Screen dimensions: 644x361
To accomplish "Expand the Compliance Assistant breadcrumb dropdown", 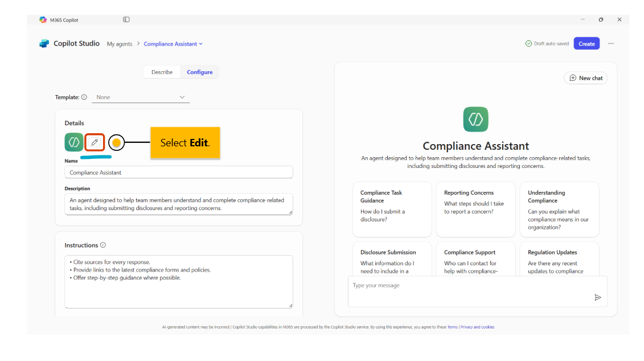I will click(x=201, y=44).
